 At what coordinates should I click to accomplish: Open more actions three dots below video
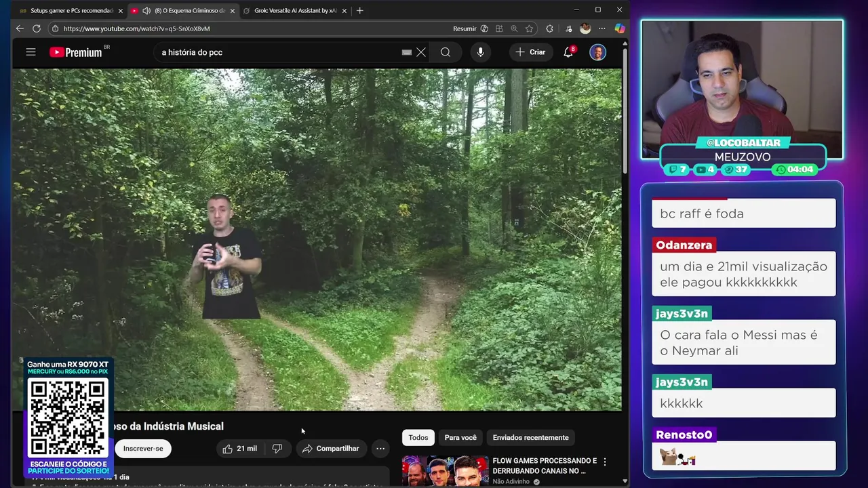coord(380,449)
